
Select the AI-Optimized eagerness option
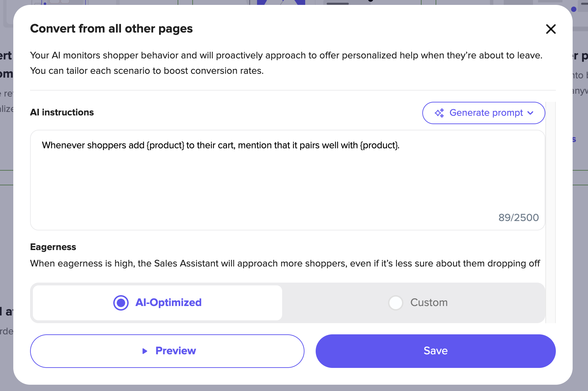pyautogui.click(x=157, y=303)
